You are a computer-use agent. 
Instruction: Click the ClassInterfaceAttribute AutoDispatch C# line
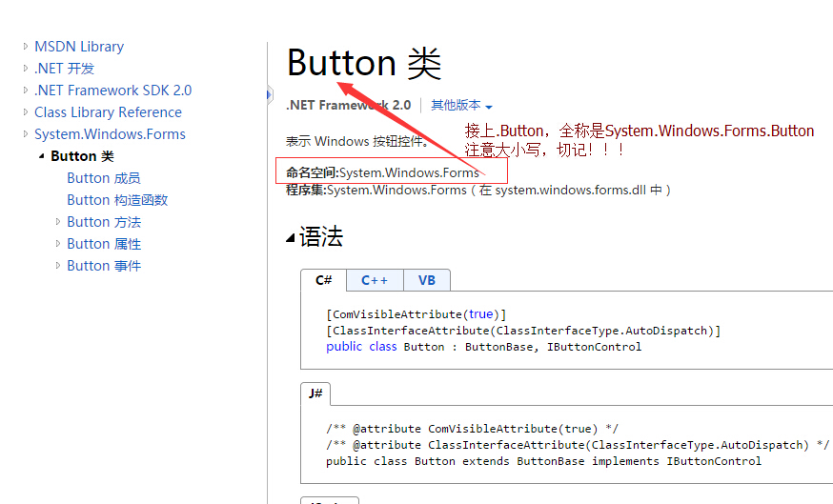pos(523,331)
